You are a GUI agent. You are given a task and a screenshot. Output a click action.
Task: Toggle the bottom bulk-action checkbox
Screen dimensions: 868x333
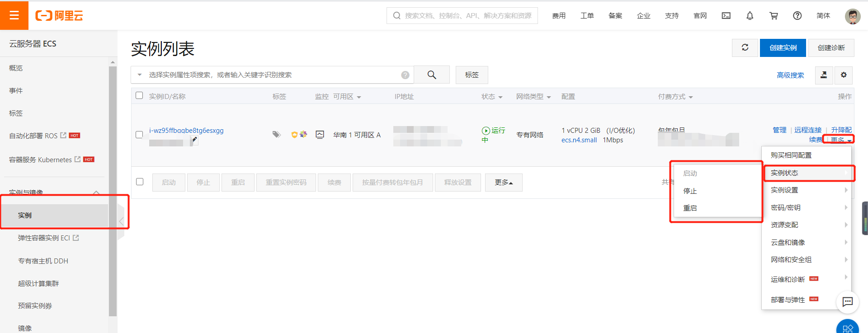(x=140, y=182)
